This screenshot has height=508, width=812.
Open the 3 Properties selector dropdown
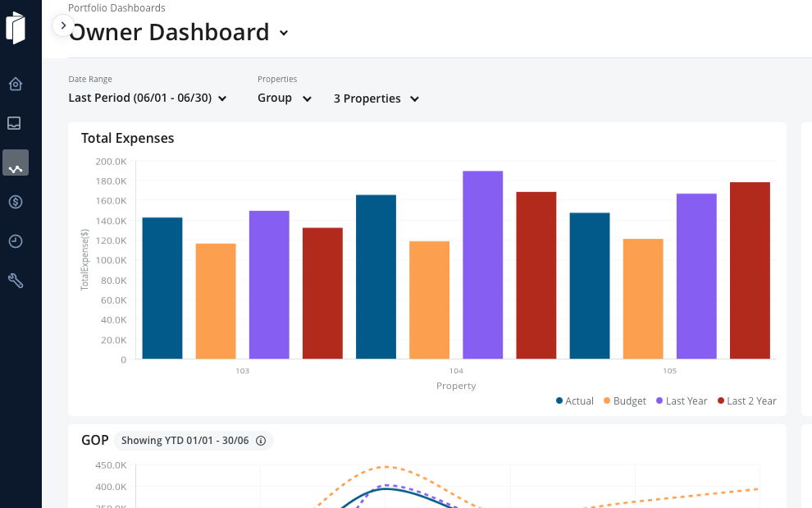[x=376, y=98]
